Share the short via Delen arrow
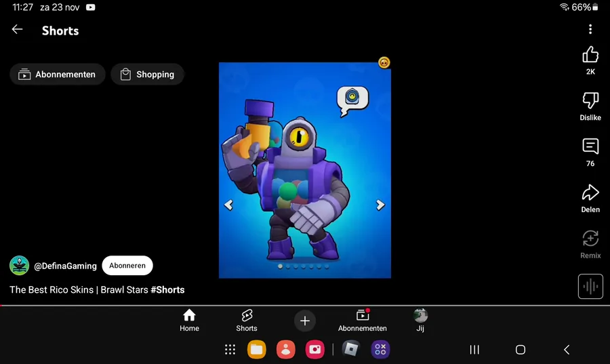This screenshot has width=610, height=364. point(590,193)
